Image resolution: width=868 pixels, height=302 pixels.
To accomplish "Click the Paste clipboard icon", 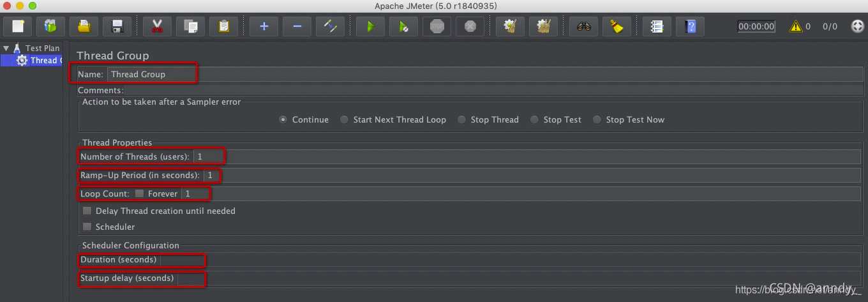I will (223, 27).
